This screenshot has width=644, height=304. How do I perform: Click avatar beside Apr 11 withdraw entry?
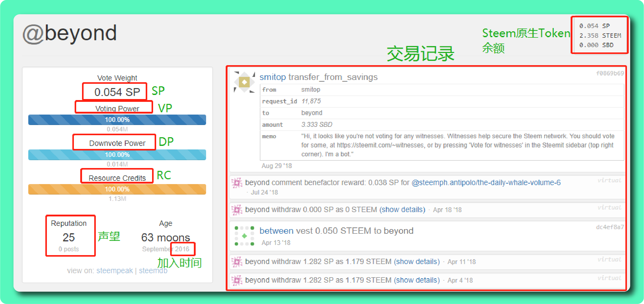click(237, 262)
